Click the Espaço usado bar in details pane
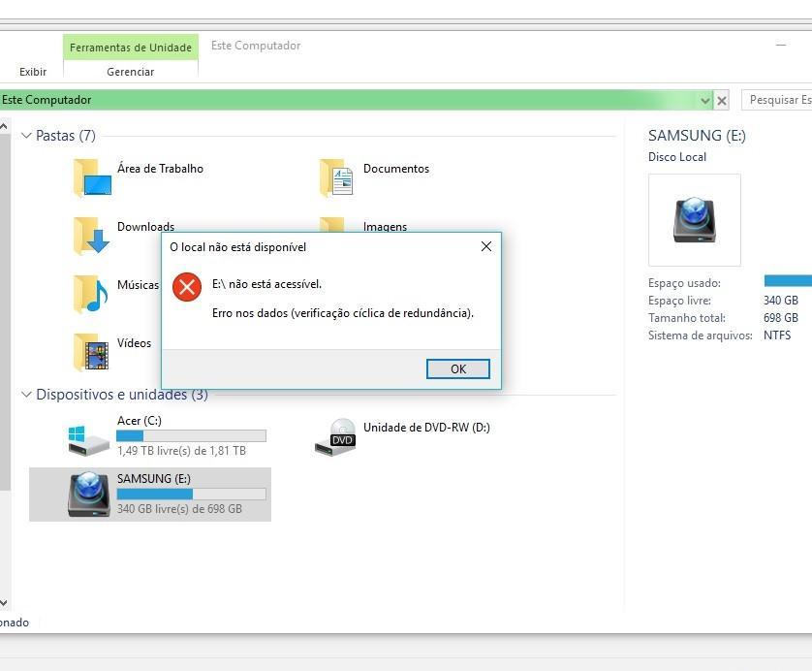 point(788,281)
